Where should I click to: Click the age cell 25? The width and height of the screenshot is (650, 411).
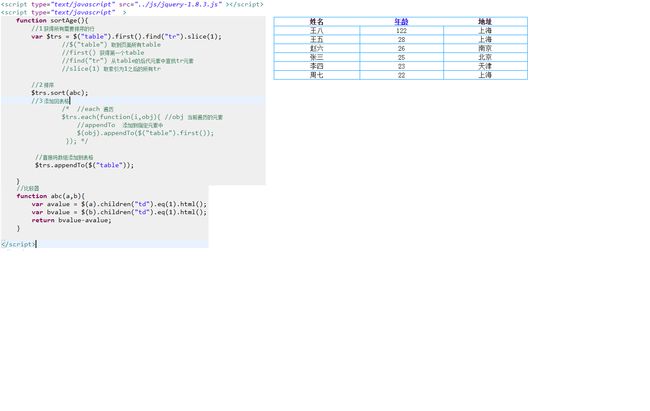tap(401, 57)
